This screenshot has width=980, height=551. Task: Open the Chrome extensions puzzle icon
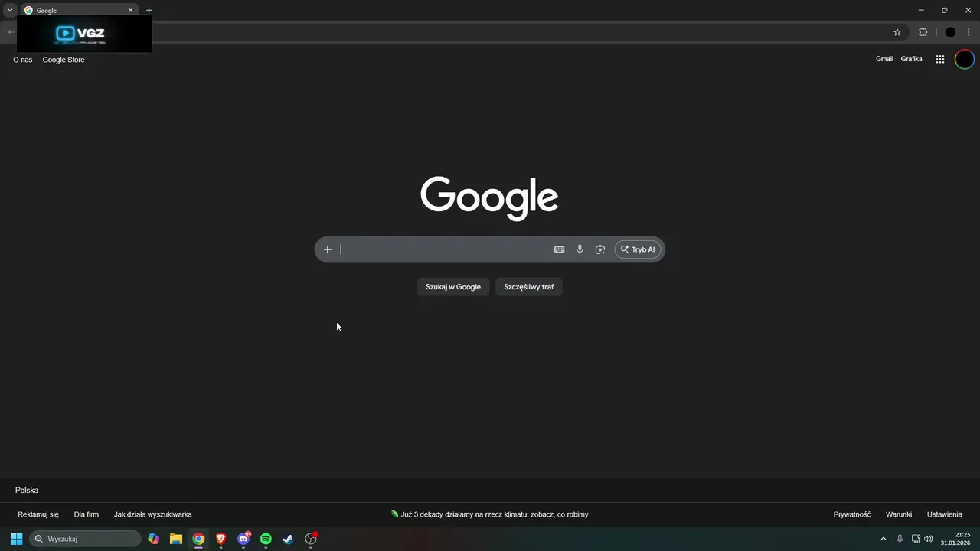pos(923,32)
